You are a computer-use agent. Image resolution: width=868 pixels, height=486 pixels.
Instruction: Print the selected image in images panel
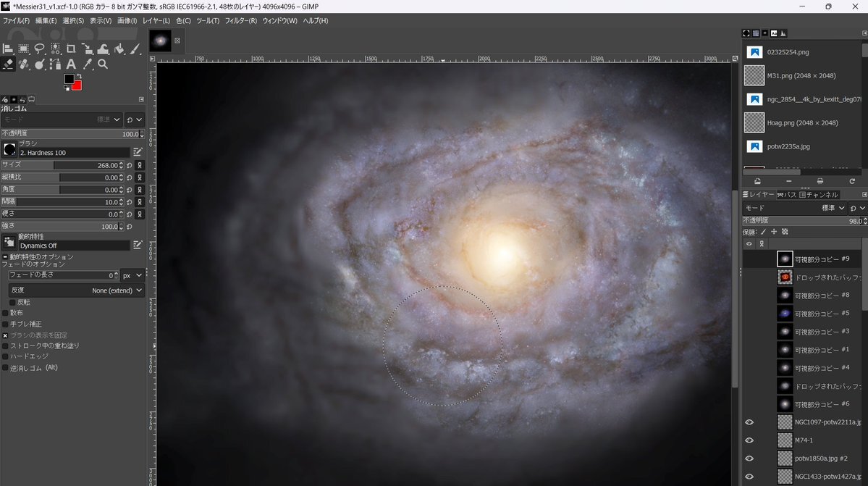(x=819, y=181)
